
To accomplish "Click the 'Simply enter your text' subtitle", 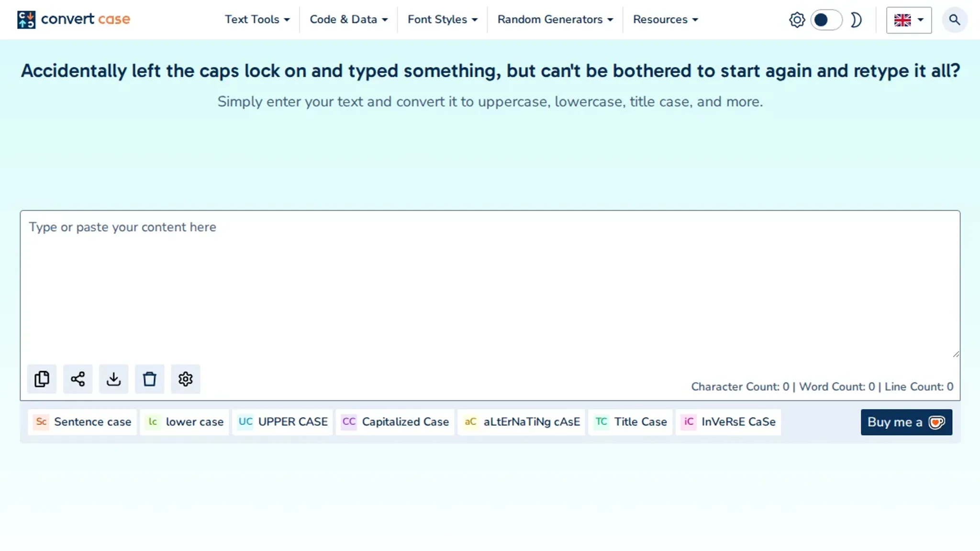I will [490, 101].
